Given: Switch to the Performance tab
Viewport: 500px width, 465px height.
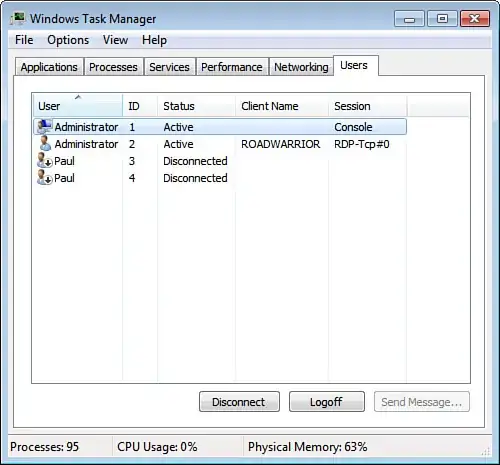Looking at the screenshot, I should (x=232, y=67).
